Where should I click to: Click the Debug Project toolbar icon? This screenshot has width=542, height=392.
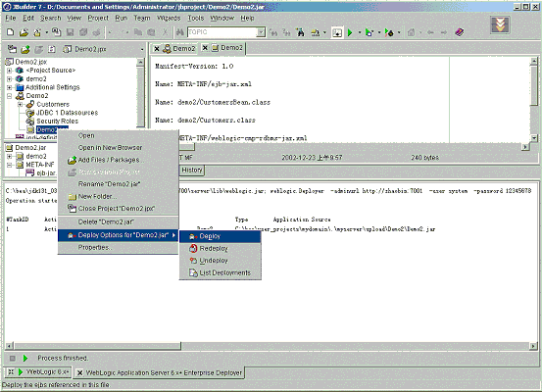coord(370,32)
